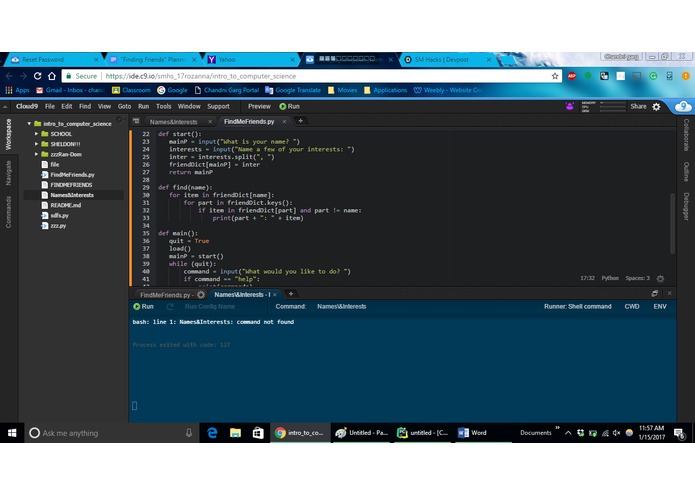Click the Ask me anything search box
Image resolution: width=695 pixels, height=494 pixels.
click(111, 433)
